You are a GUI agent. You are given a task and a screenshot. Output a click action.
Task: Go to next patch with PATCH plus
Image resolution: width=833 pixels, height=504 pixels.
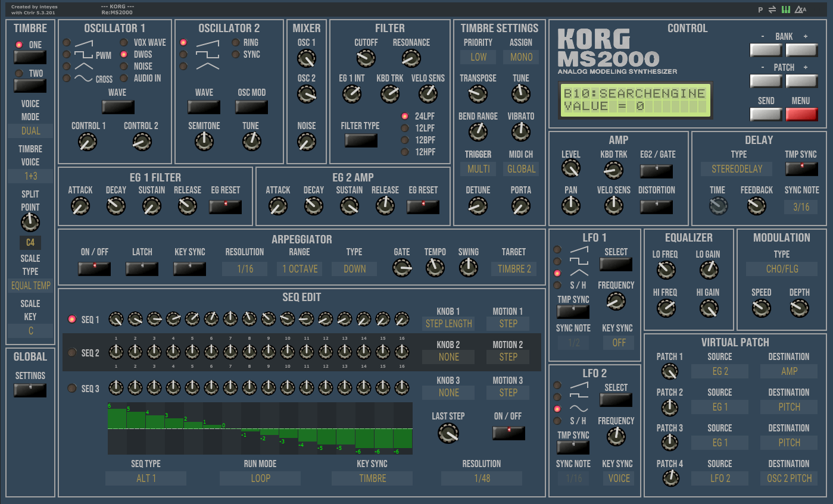click(x=801, y=81)
